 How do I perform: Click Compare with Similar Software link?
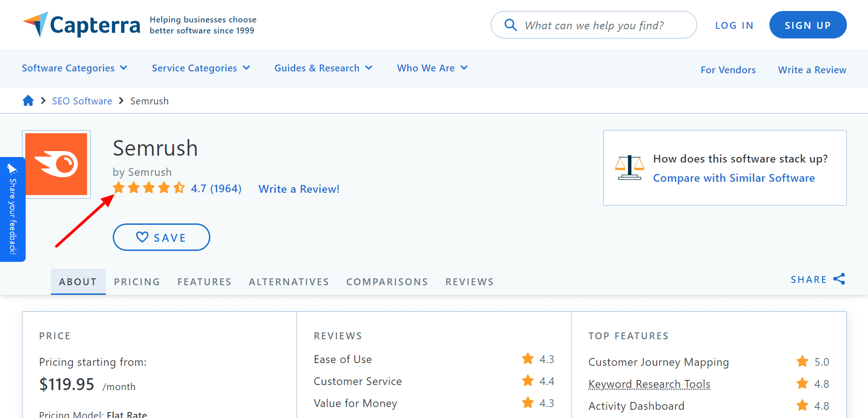pos(734,178)
